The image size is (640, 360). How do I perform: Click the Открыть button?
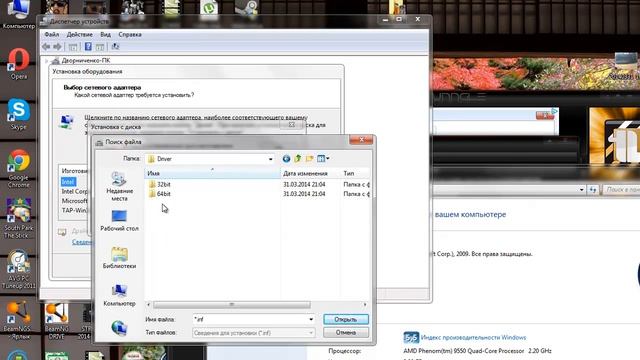click(x=346, y=319)
